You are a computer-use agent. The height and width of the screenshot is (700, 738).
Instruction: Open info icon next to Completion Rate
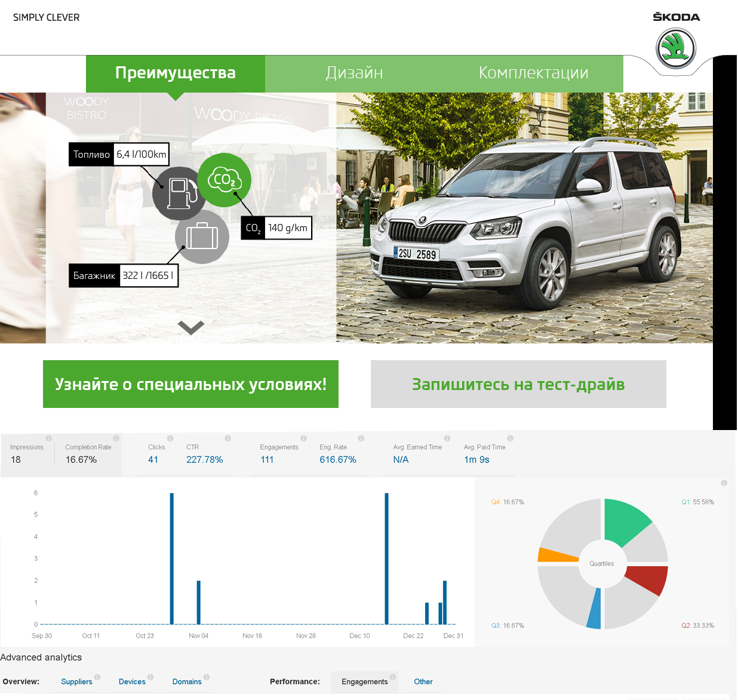coord(116,438)
